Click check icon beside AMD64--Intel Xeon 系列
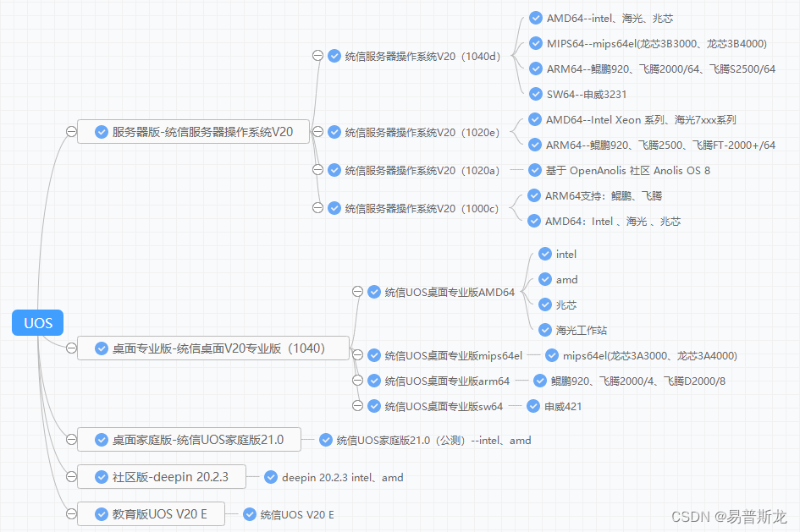The width and height of the screenshot is (800, 532). [x=535, y=119]
